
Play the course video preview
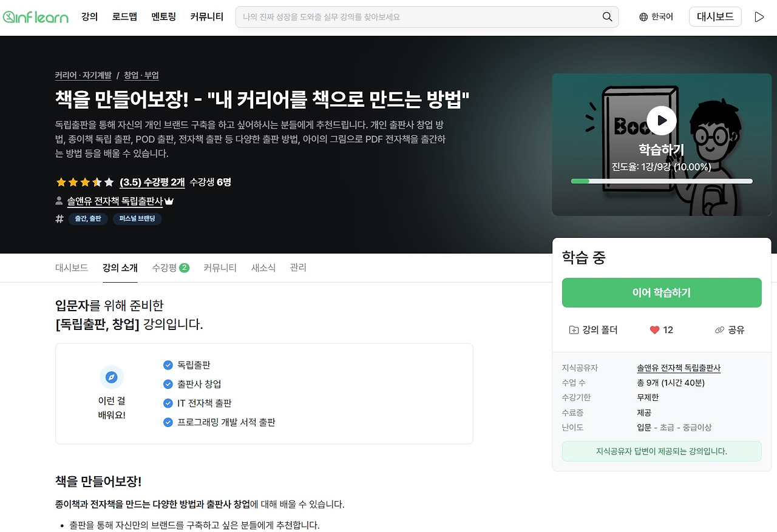(661, 120)
